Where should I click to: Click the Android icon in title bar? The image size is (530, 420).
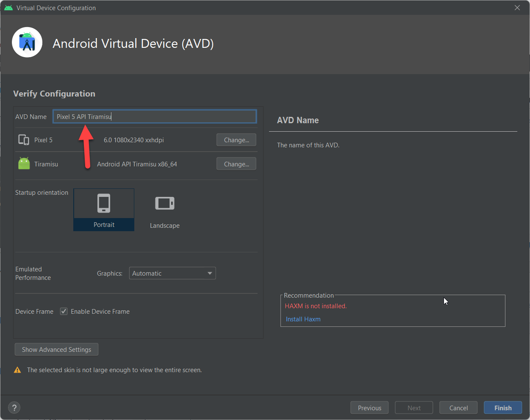click(8, 8)
